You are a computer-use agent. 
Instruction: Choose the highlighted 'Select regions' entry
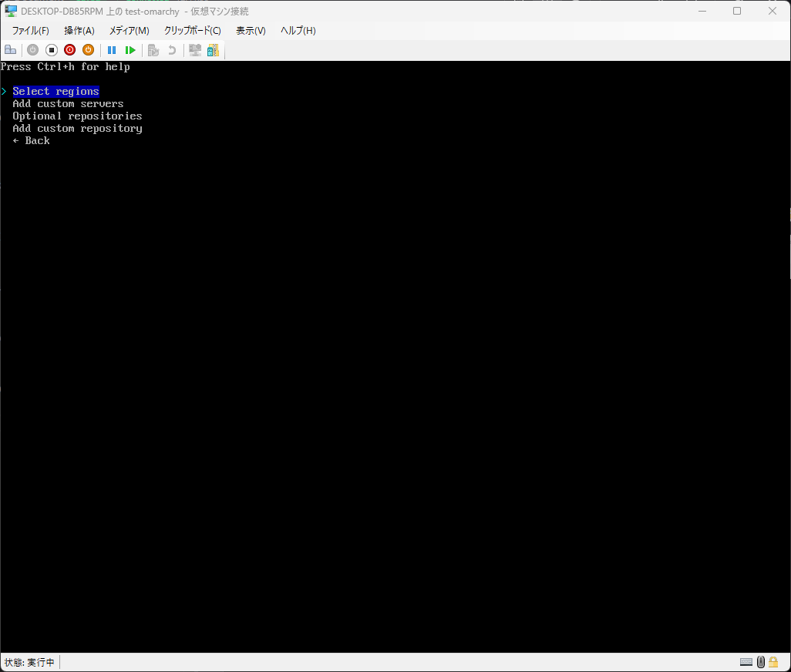point(56,91)
